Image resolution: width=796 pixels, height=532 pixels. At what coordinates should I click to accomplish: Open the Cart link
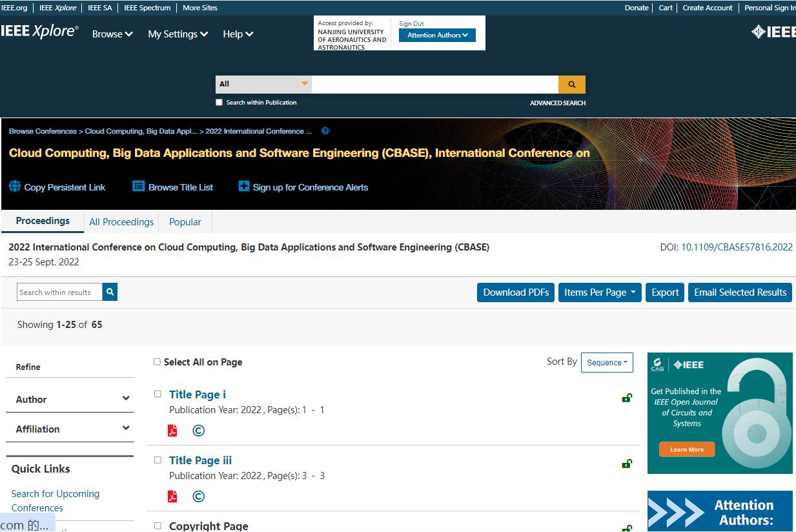(x=666, y=8)
